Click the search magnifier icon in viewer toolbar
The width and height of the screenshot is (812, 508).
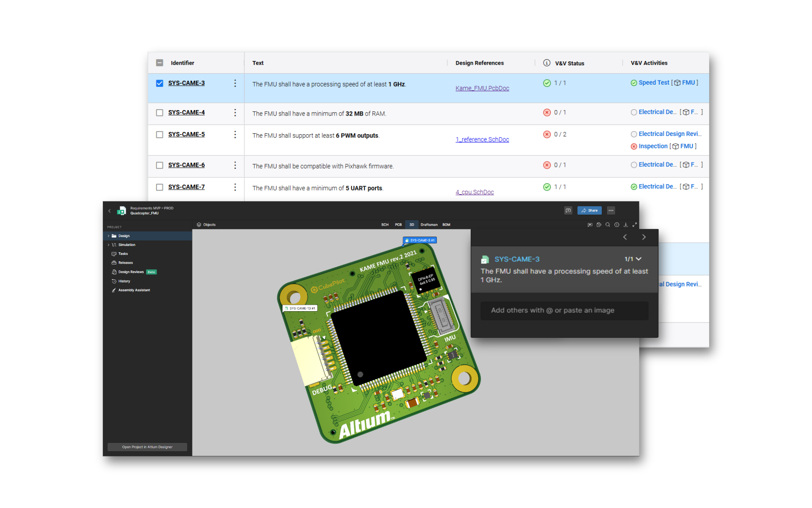608,225
